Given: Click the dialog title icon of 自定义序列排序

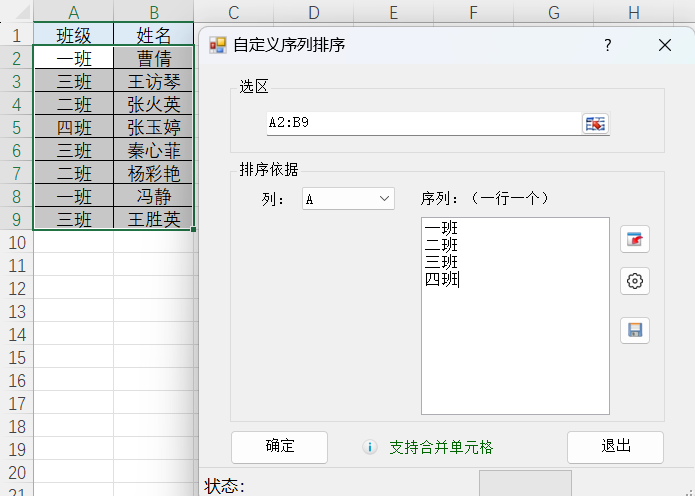Looking at the screenshot, I should [218, 45].
